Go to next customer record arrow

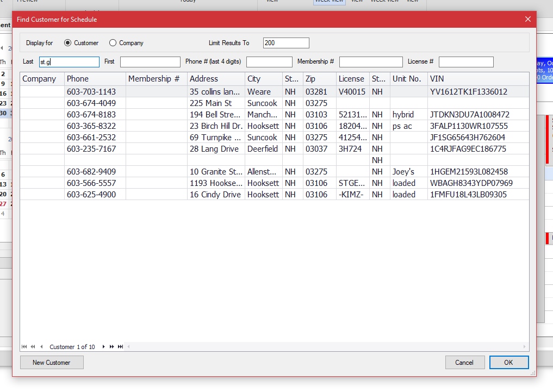103,346
